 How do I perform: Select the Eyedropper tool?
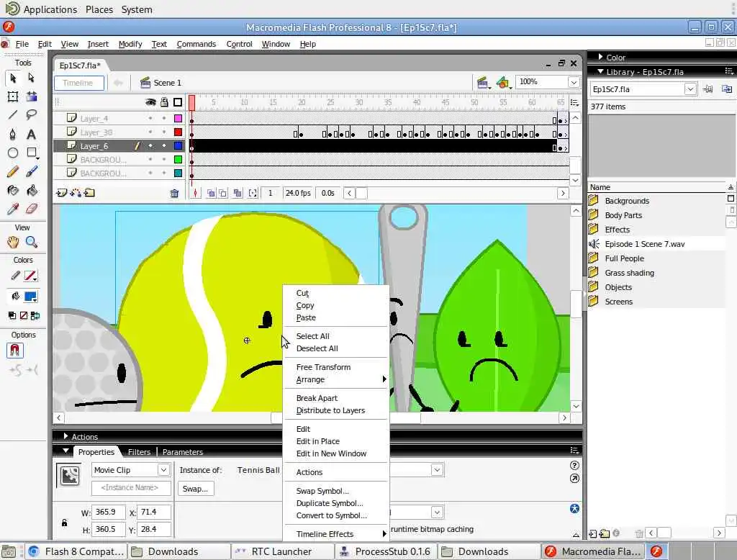(x=13, y=209)
